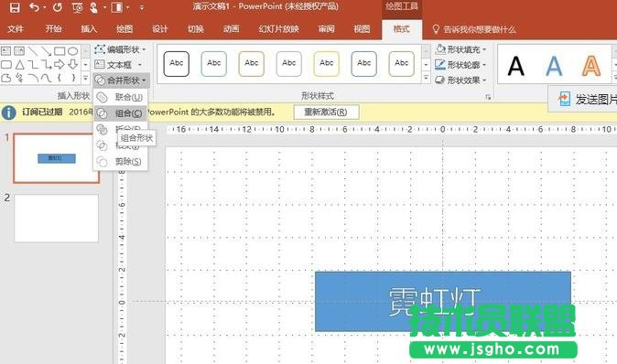The image size is (617, 364).
Task: Select the freeform shape tool
Action: point(5,78)
